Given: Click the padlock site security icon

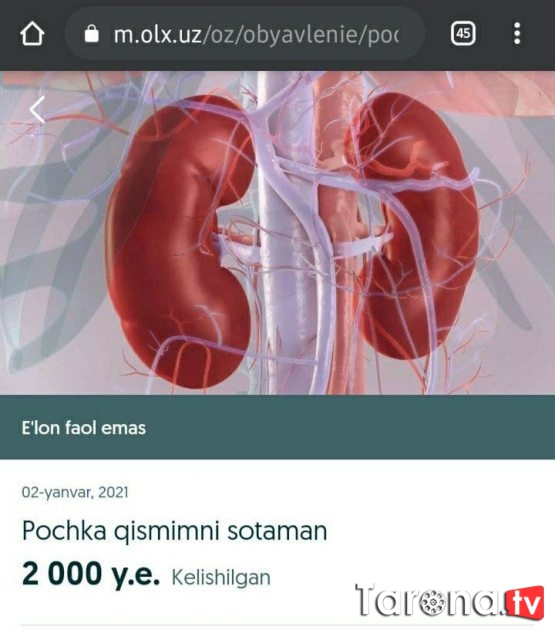Looking at the screenshot, I should [92, 33].
